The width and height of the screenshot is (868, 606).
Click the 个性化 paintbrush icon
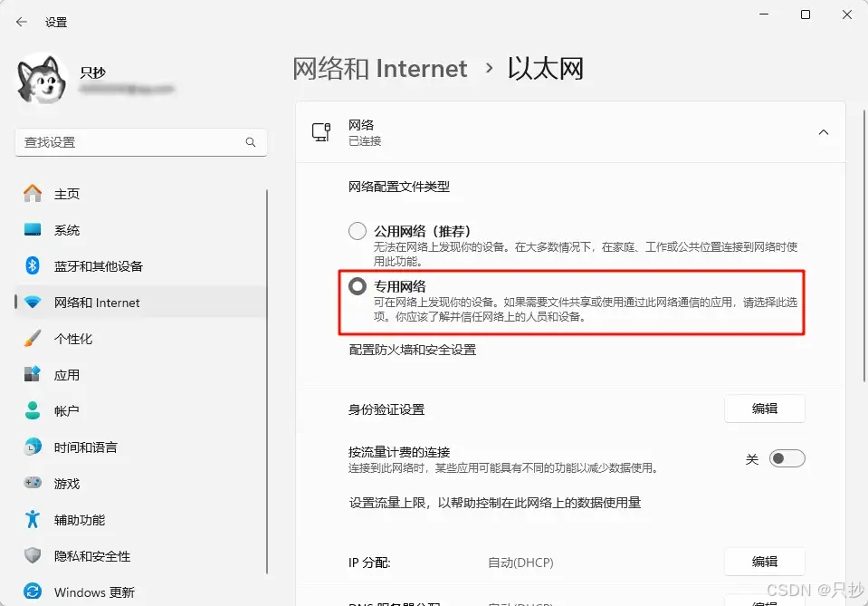(33, 339)
